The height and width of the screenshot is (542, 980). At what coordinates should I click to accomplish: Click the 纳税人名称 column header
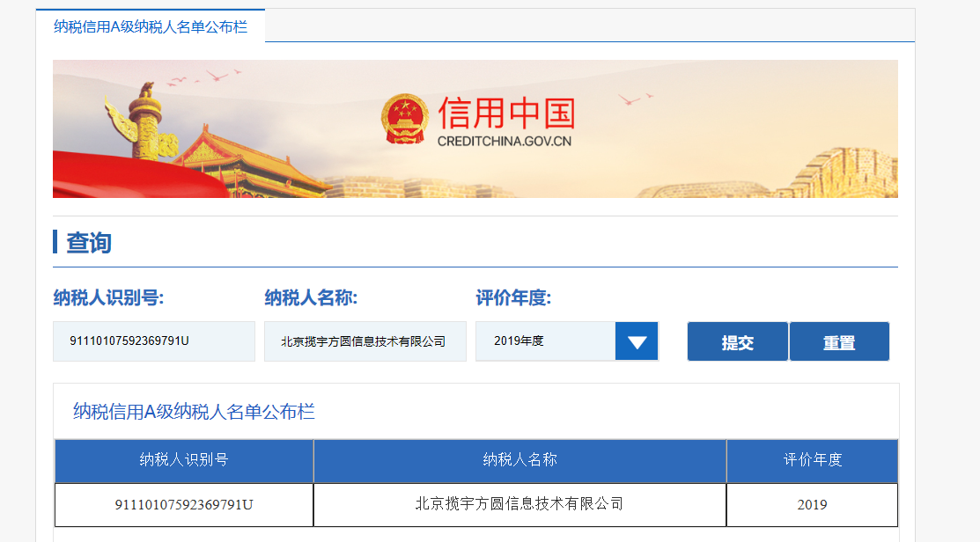click(520, 460)
